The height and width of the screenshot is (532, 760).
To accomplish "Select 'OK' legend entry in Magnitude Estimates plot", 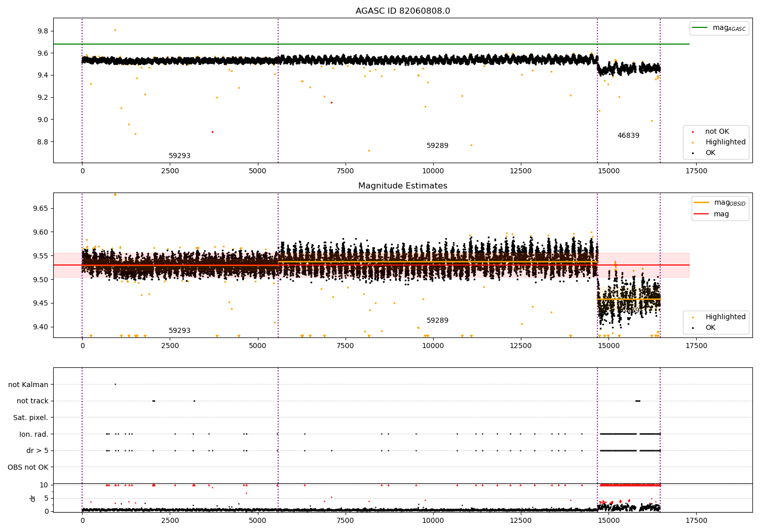I will tap(710, 328).
